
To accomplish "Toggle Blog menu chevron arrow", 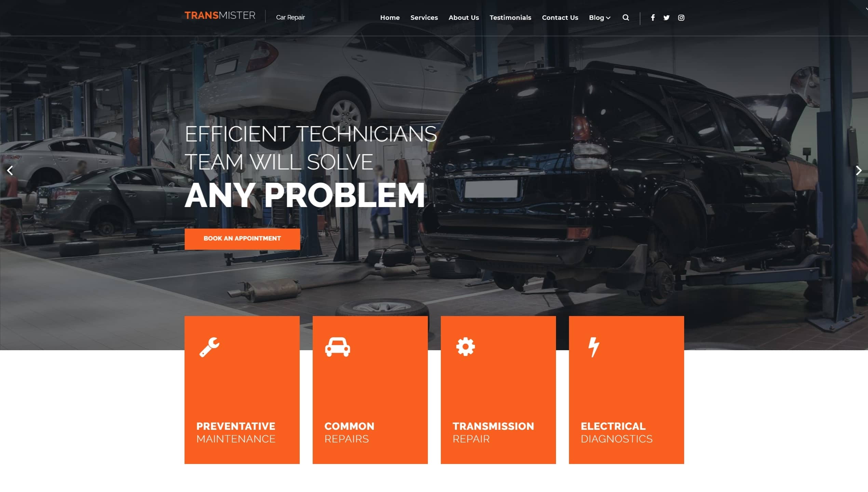I will coord(608,17).
